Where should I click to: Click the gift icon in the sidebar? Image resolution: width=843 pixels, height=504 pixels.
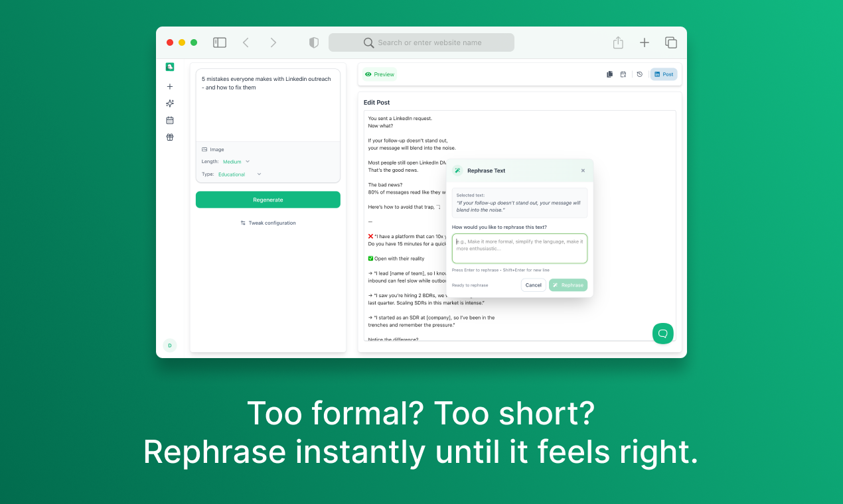(x=170, y=137)
